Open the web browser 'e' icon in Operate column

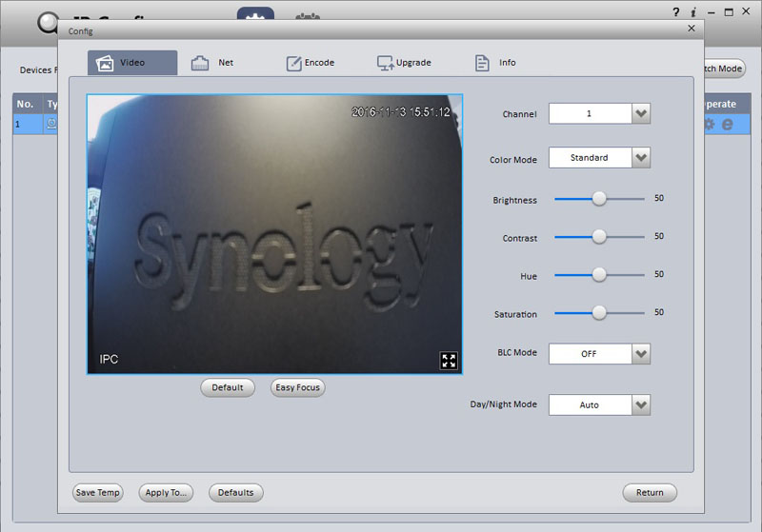(x=728, y=124)
